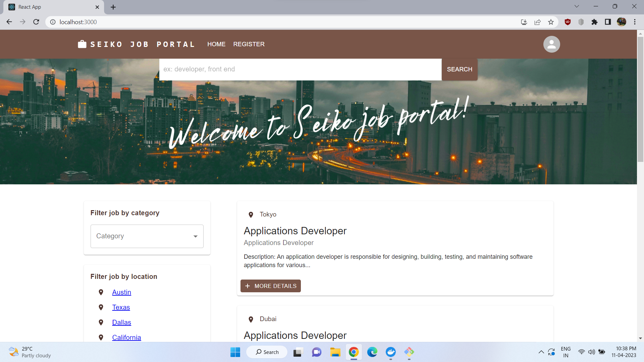Open the user avatar icon on the job portal

point(551,44)
